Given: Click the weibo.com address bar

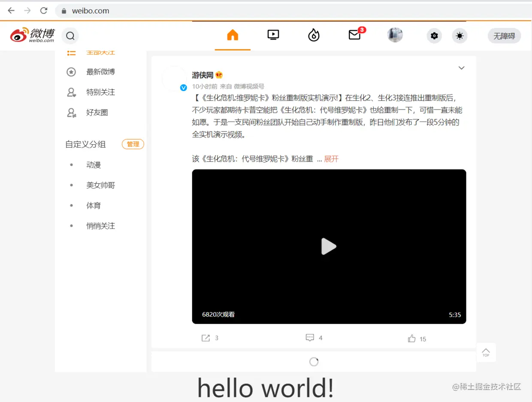Looking at the screenshot, I should [x=293, y=11].
